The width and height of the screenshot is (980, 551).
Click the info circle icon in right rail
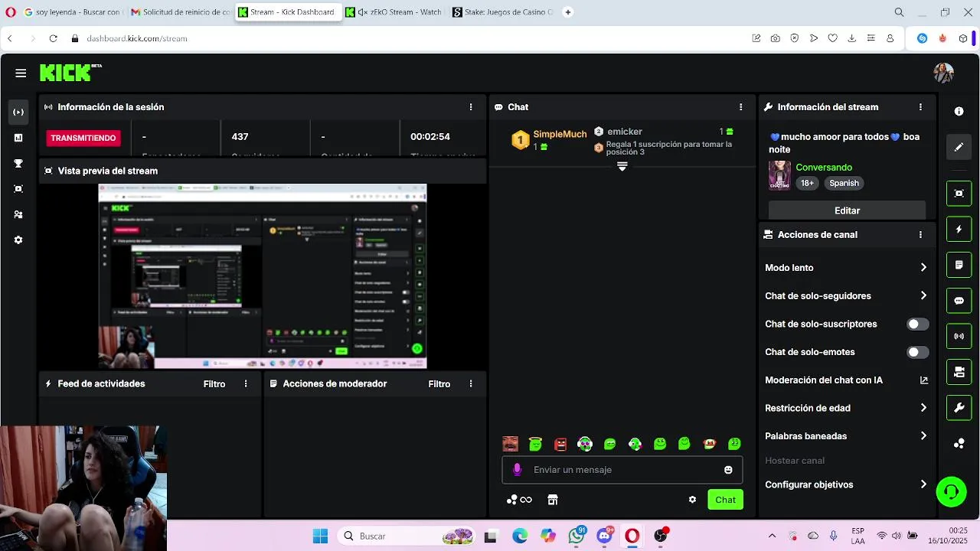959,111
